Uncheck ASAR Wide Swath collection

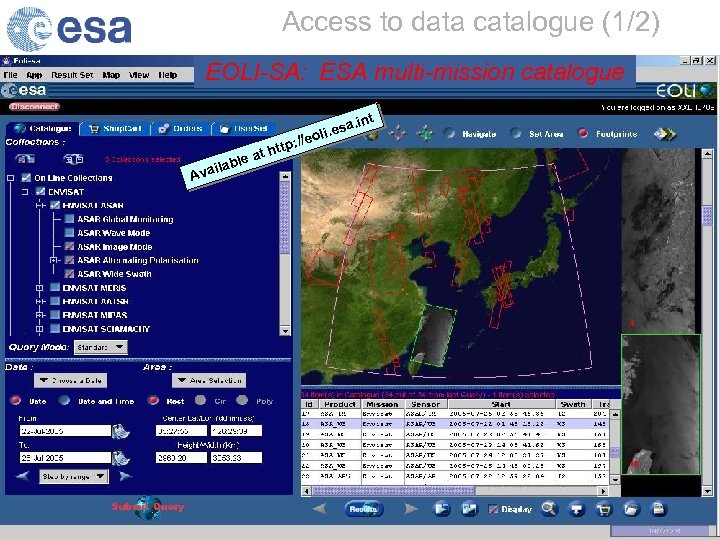point(69,274)
